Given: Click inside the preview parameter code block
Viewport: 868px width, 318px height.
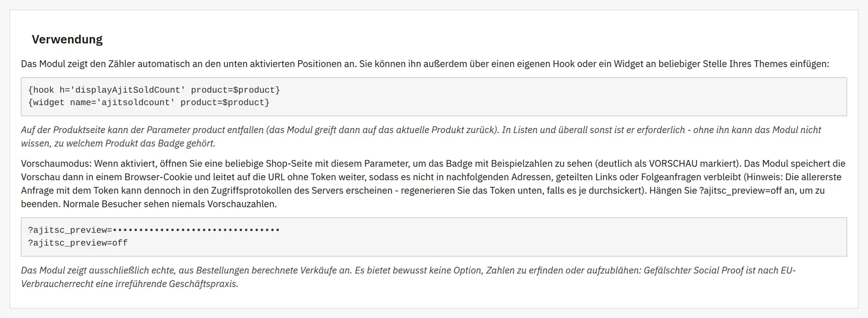Looking at the screenshot, I should coord(434,237).
